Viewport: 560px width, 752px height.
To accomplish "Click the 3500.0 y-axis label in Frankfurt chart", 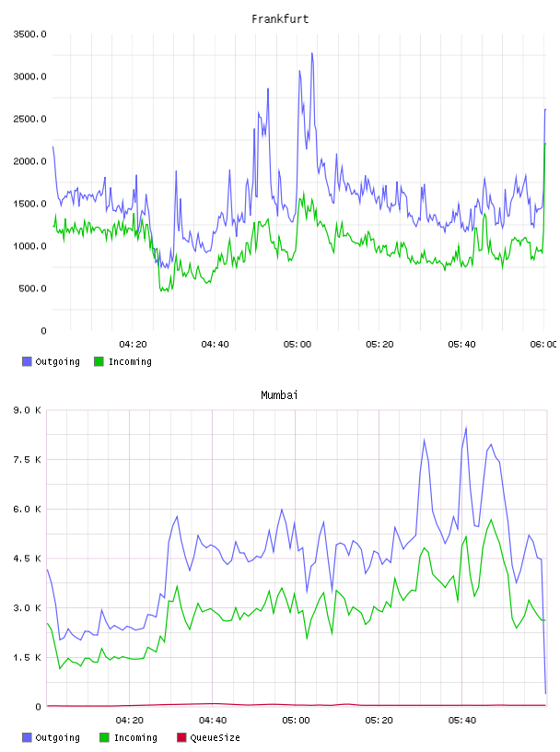I will 30,34.
